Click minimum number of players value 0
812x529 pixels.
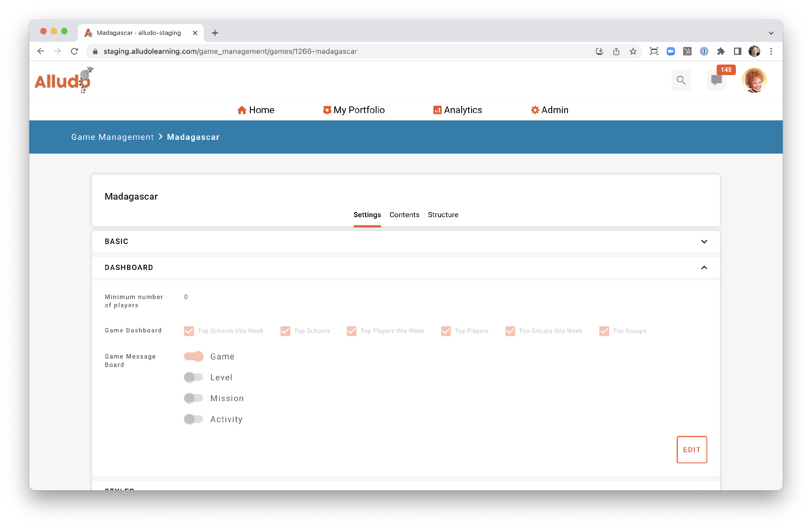(186, 297)
